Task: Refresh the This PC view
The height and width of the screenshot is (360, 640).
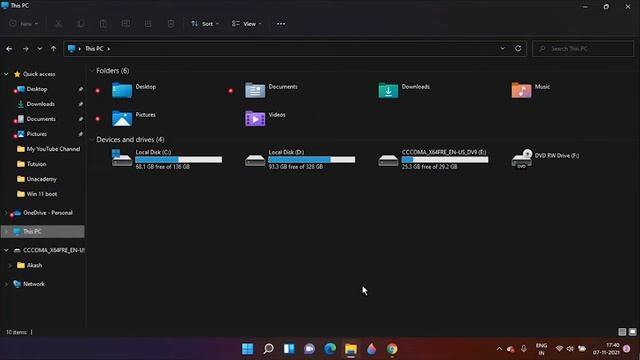Action: (518, 48)
